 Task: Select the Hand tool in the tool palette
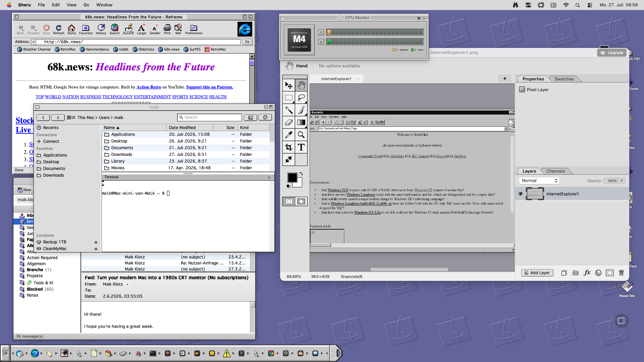[x=301, y=85]
